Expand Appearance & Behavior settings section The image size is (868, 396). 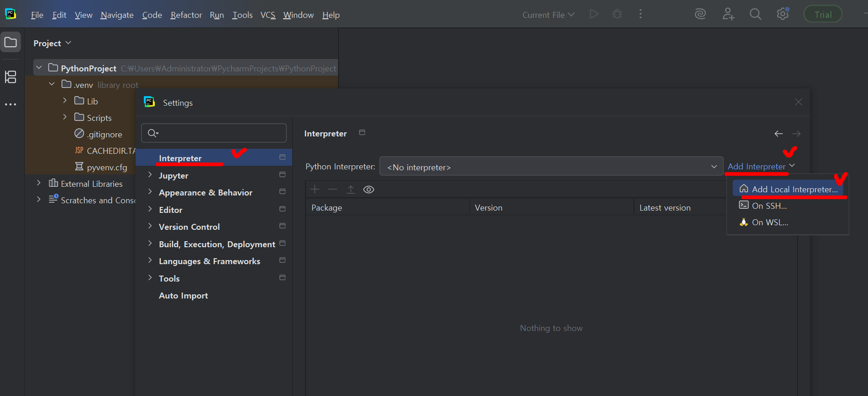150,192
